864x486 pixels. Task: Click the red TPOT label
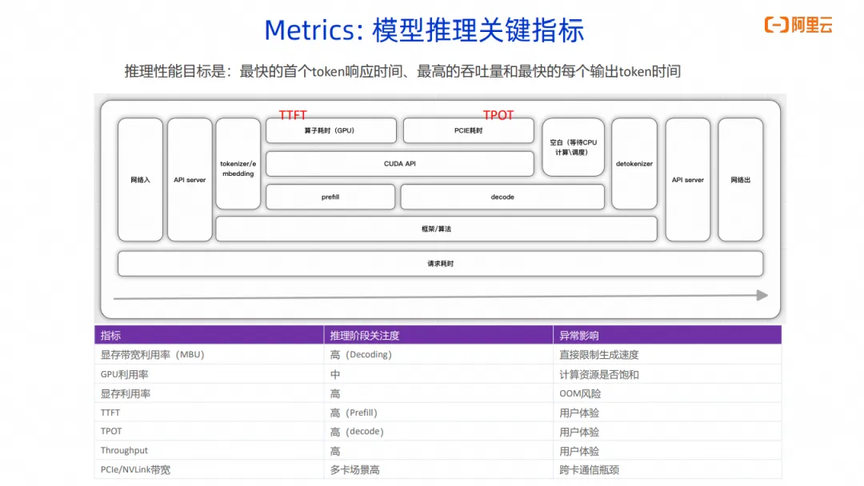(x=498, y=115)
